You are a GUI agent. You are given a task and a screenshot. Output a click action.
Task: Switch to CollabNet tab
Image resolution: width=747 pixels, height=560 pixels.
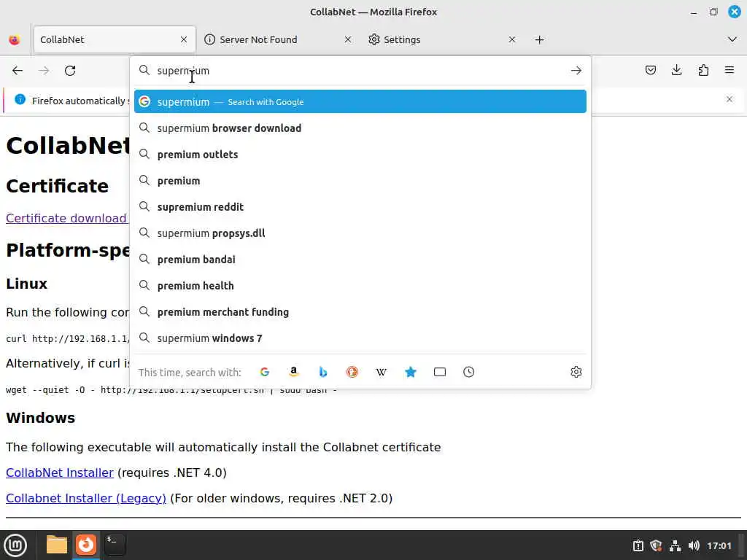click(x=115, y=39)
